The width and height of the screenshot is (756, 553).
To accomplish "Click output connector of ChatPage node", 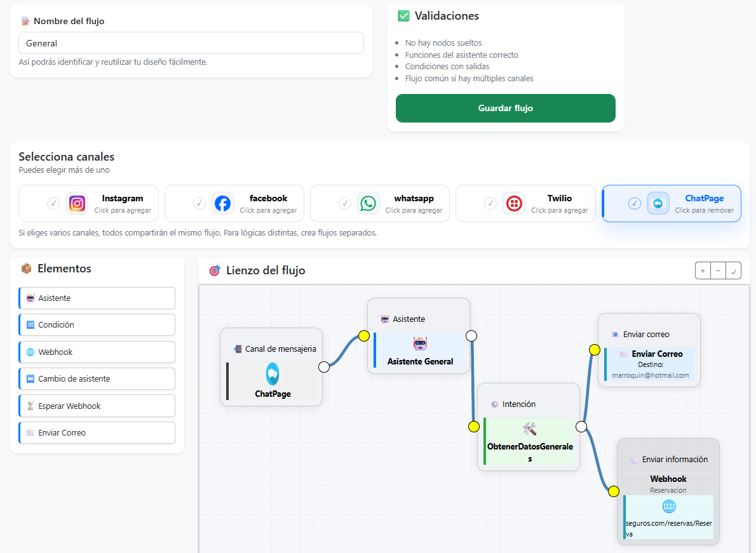I will point(323,366).
